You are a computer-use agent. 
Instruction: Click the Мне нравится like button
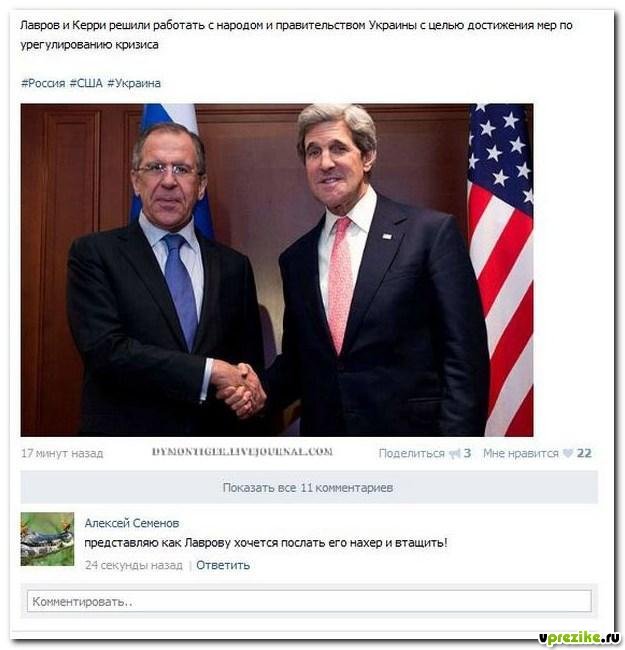point(521,454)
